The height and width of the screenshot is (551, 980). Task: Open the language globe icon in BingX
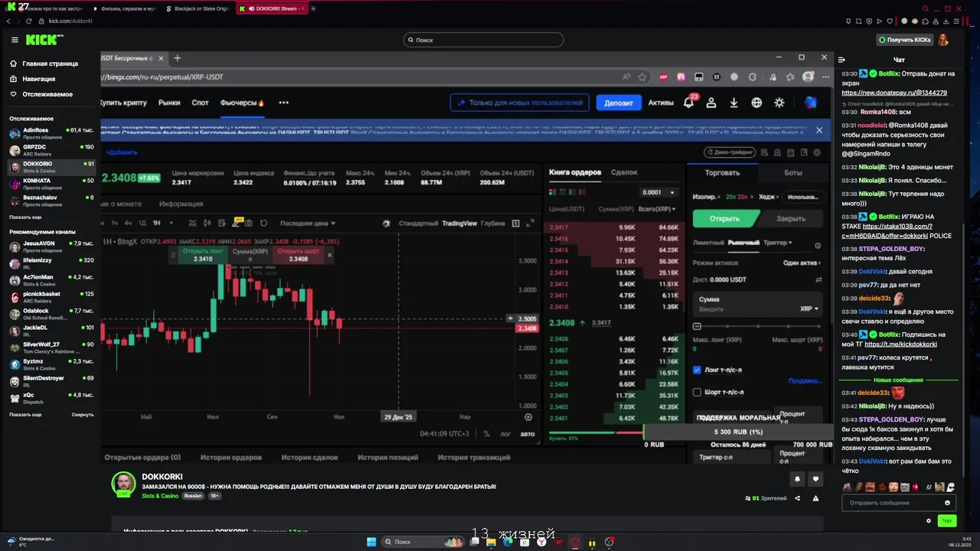pos(756,103)
